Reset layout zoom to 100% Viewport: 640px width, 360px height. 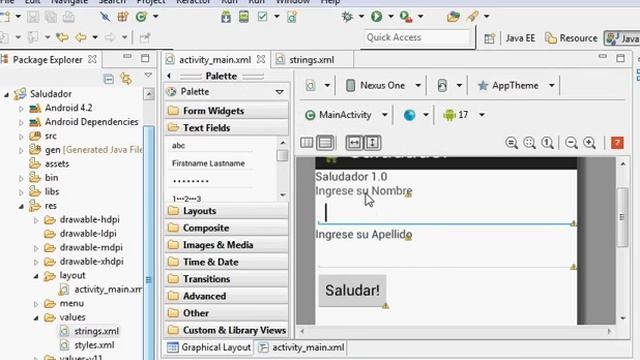coord(547,143)
